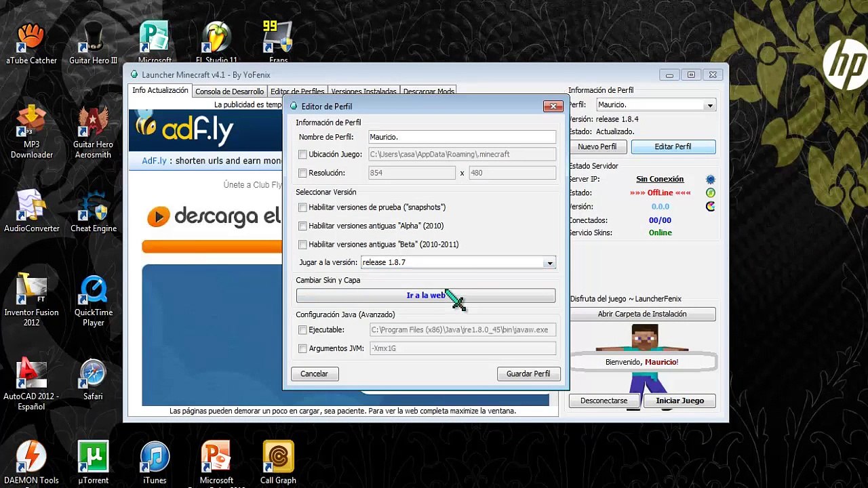Open the QuickTime Player desktop icon
Screen dimensions: 868x488
pos(94,300)
